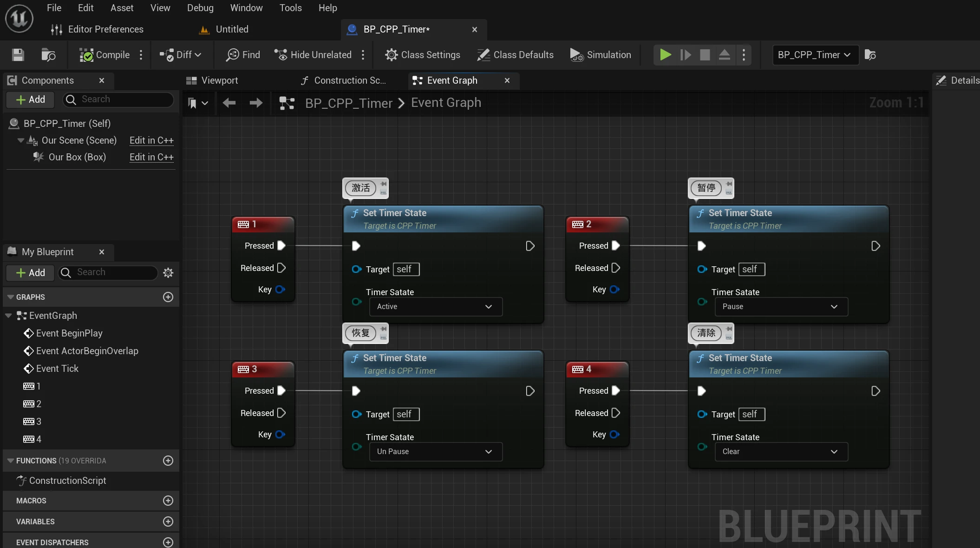Toggle the pin on the 暂停 comment bubble
The image size is (980, 548).
click(x=729, y=184)
